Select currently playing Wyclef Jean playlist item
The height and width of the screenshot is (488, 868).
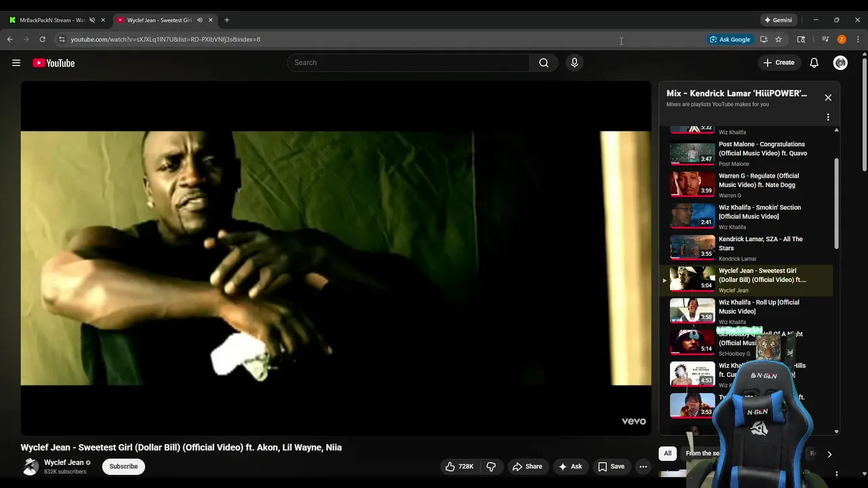746,280
